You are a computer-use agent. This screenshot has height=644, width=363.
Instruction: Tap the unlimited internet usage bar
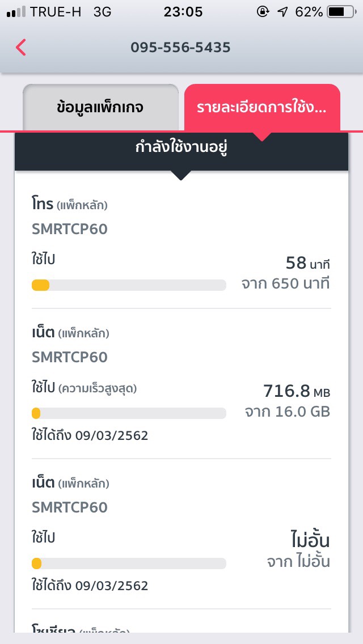[x=129, y=563]
